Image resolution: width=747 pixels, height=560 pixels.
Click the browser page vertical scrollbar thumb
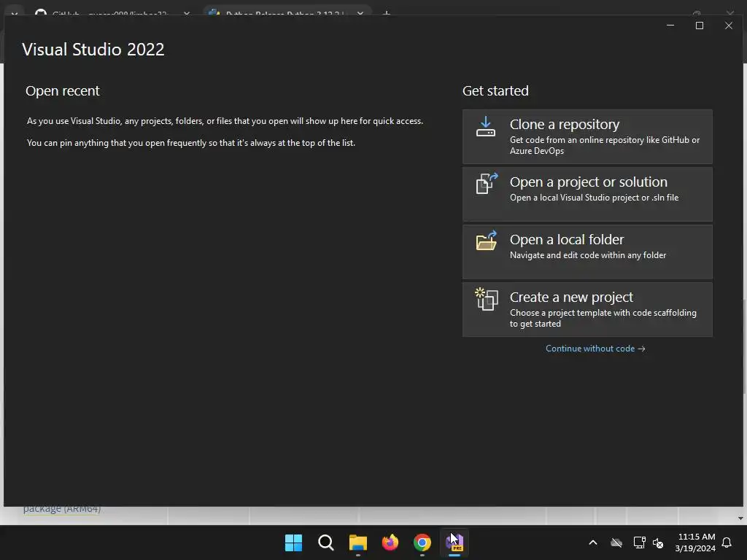click(x=744, y=346)
